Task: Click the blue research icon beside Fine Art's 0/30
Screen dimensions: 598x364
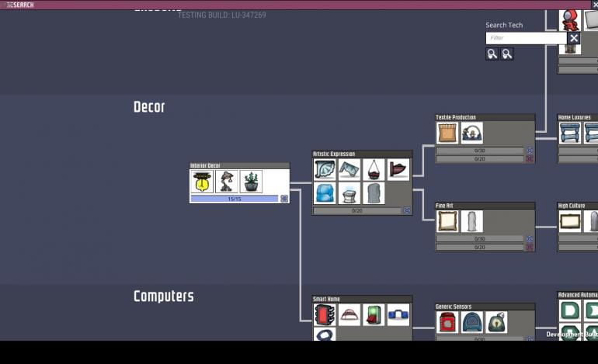Action: pyautogui.click(x=530, y=238)
